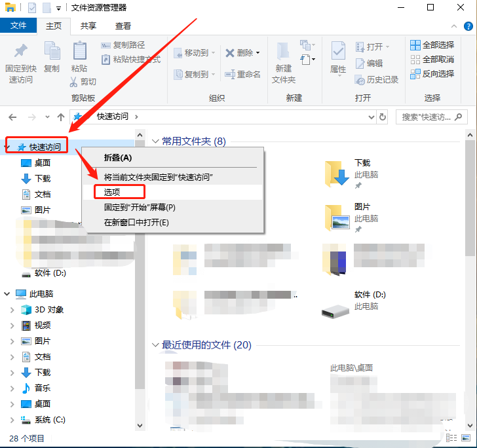The image size is (477, 448).
Task: Expand the Music (音乐) tree node
Action: (12, 388)
